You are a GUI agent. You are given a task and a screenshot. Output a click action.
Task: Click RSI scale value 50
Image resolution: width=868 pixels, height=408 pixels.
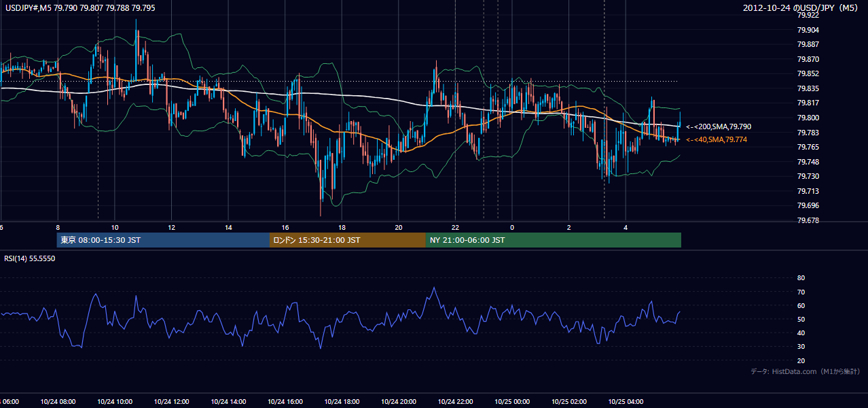(801, 319)
